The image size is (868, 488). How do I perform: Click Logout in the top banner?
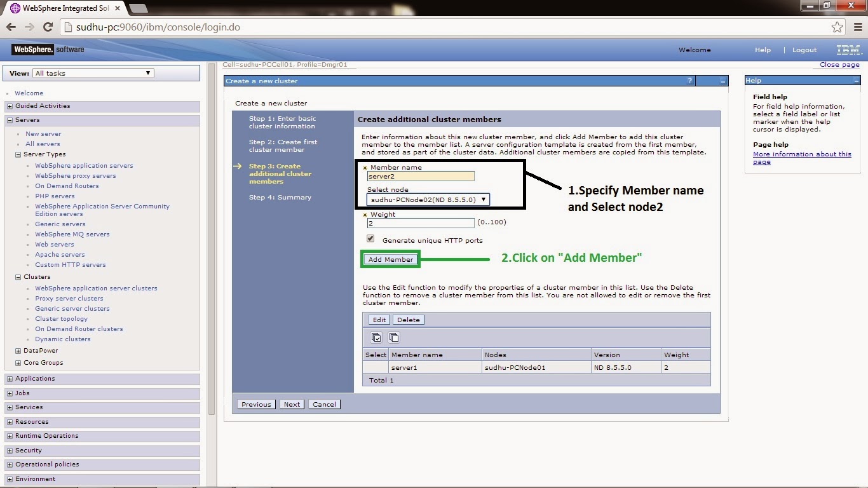(804, 50)
